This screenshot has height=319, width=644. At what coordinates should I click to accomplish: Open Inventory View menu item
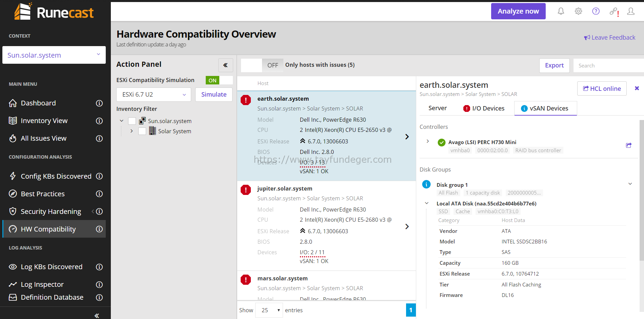(x=44, y=121)
